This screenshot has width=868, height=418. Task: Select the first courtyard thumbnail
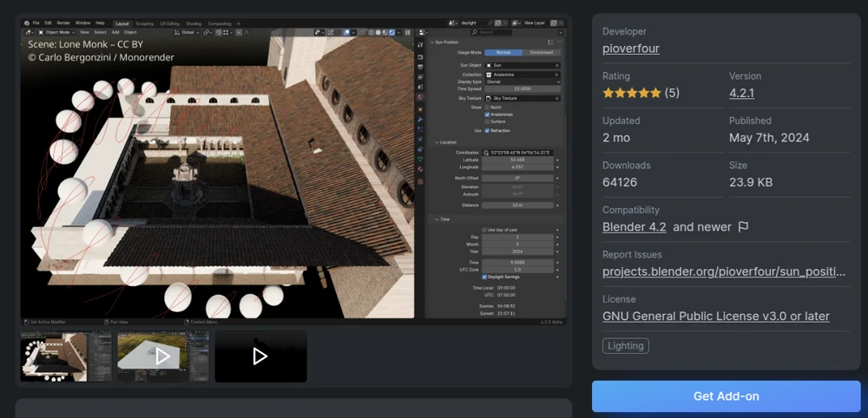66,356
